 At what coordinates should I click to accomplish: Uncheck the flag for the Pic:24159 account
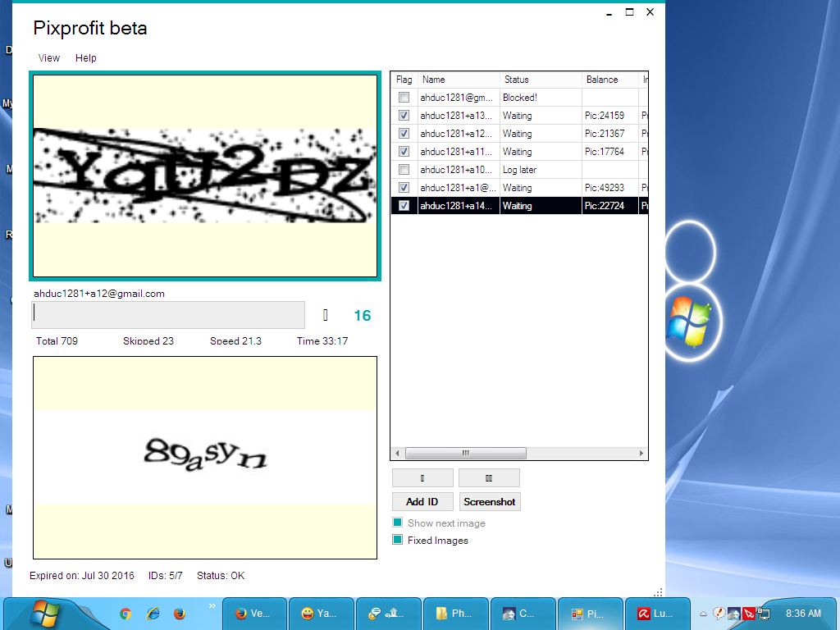pos(404,116)
